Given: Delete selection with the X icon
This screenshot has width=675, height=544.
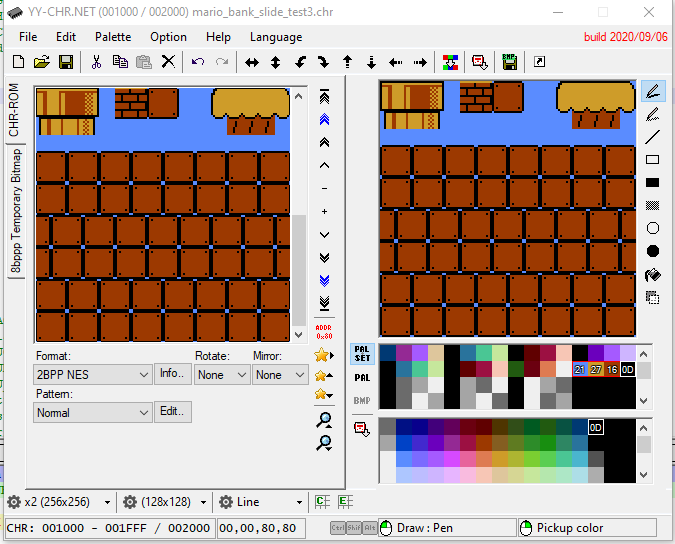Looking at the screenshot, I should point(168,62).
